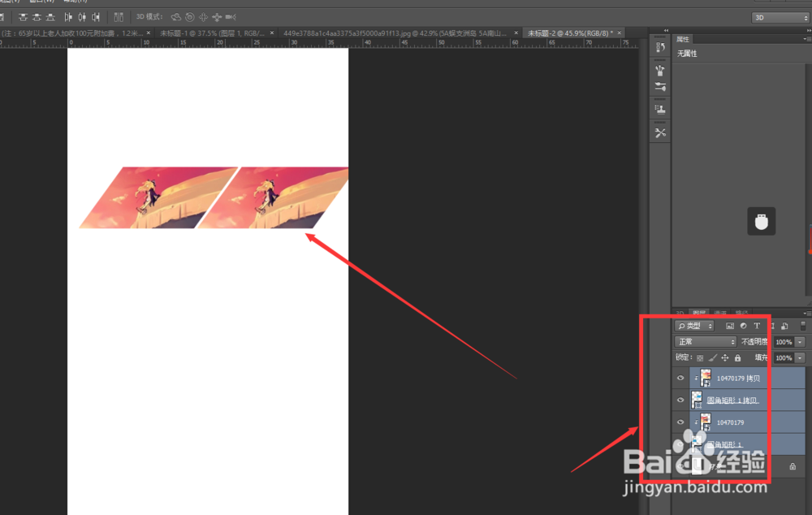The image size is (812, 515).
Task: Select the 属性 panel tab
Action: coord(683,39)
